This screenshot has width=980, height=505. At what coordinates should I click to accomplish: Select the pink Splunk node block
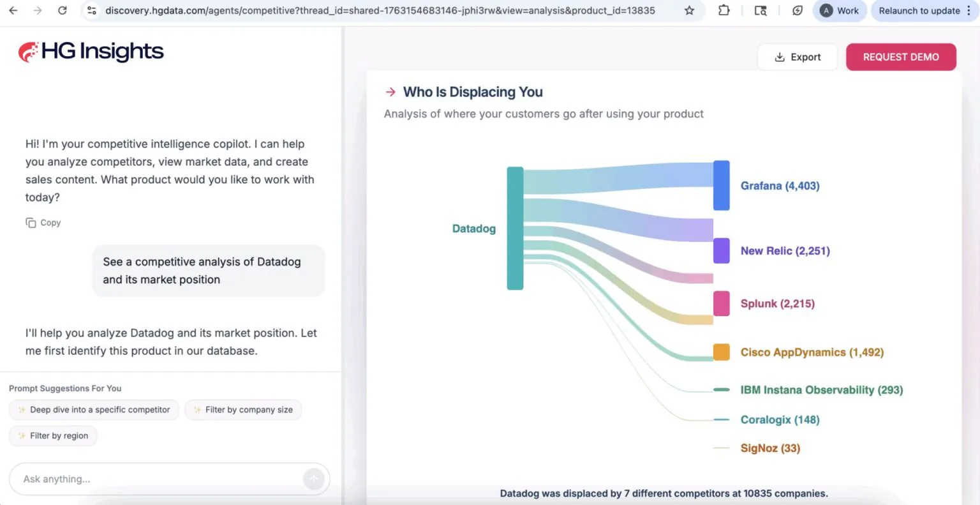tap(721, 304)
